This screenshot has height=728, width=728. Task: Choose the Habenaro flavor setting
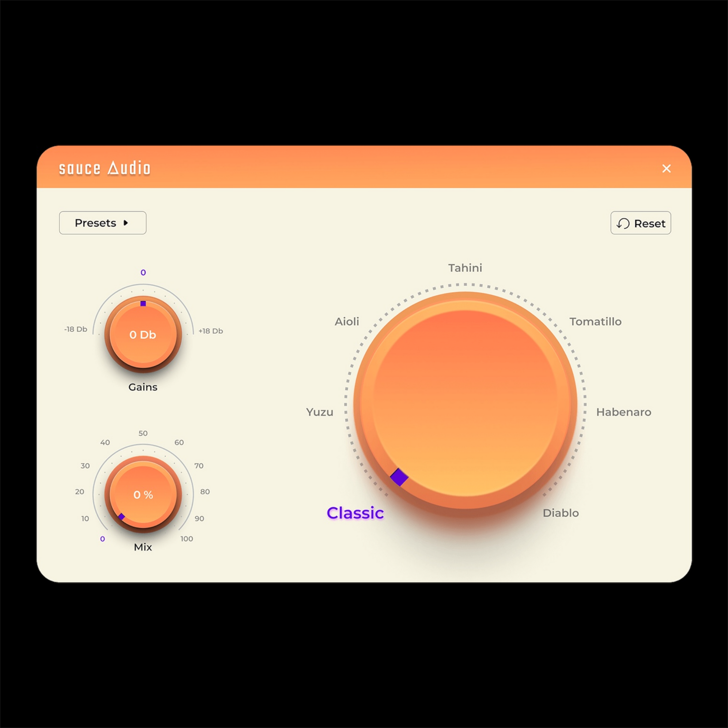point(623,412)
